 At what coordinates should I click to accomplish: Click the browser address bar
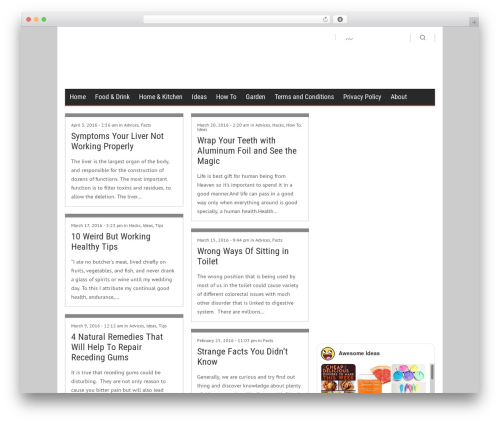[237, 20]
